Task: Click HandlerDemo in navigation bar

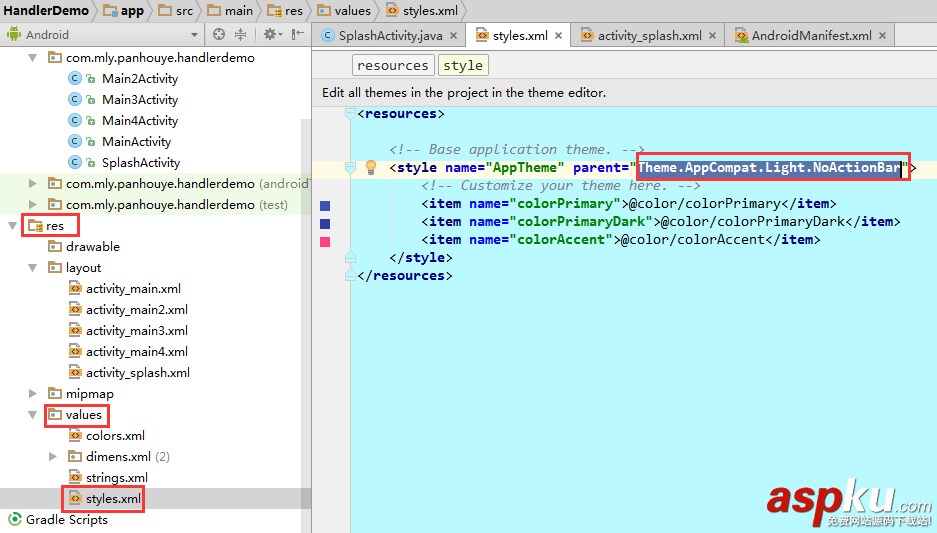Action: click(x=46, y=11)
